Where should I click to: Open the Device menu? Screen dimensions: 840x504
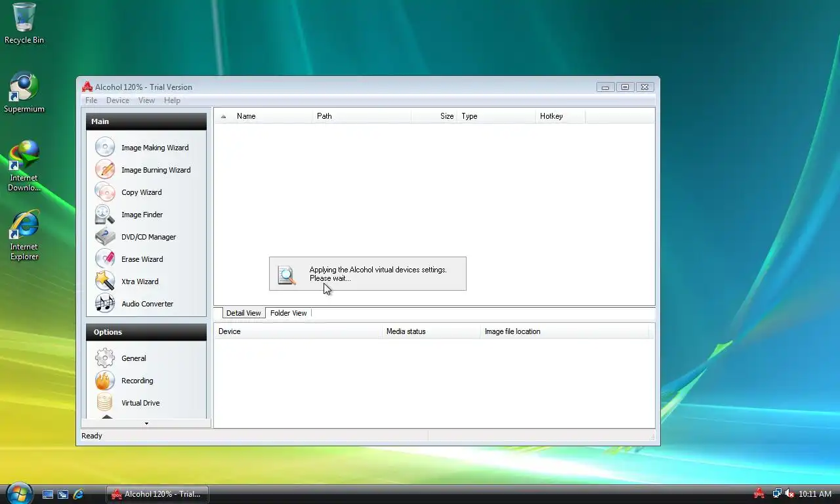point(117,100)
